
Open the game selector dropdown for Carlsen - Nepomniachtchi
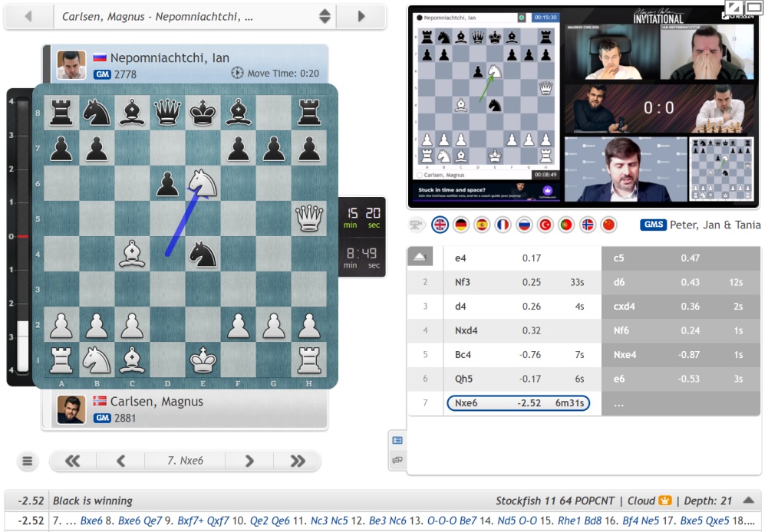coord(325,16)
